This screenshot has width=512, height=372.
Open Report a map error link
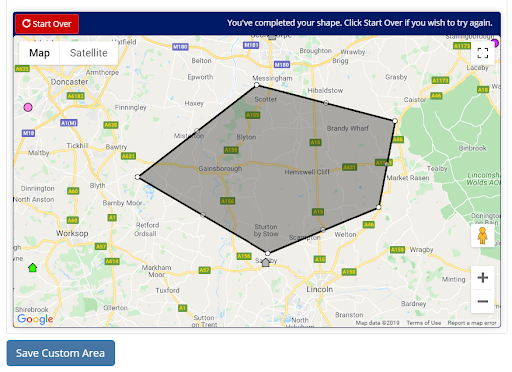tap(472, 323)
